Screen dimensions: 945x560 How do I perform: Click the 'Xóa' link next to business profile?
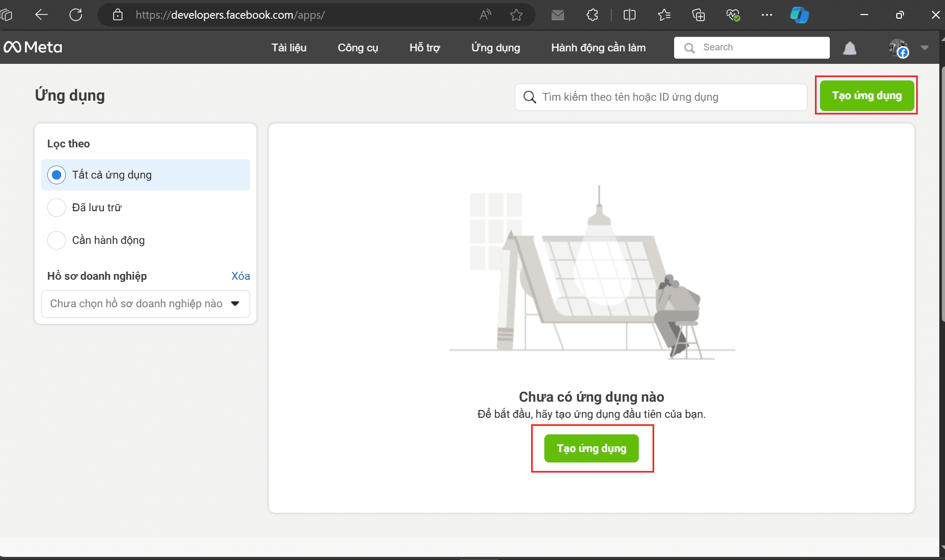pyautogui.click(x=240, y=276)
